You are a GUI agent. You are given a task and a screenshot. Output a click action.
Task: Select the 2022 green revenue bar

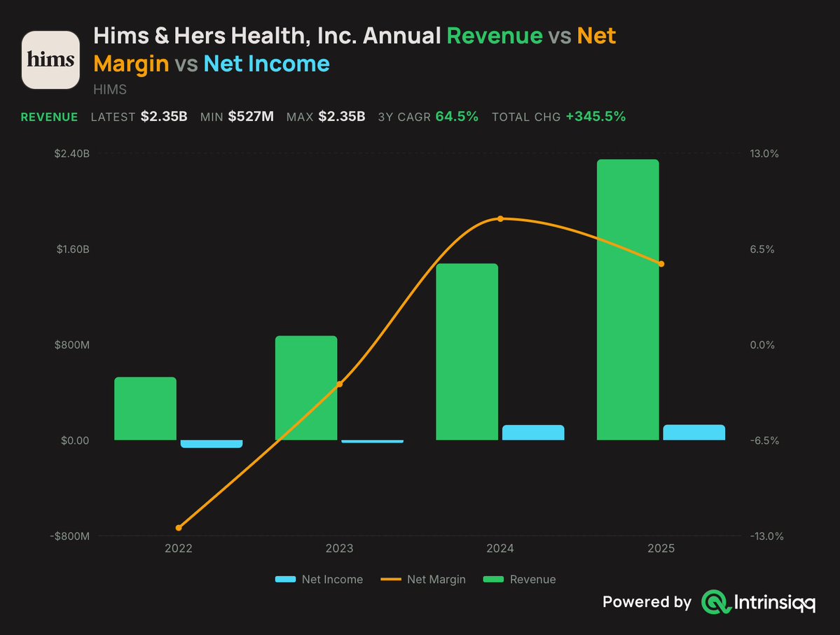(145, 409)
